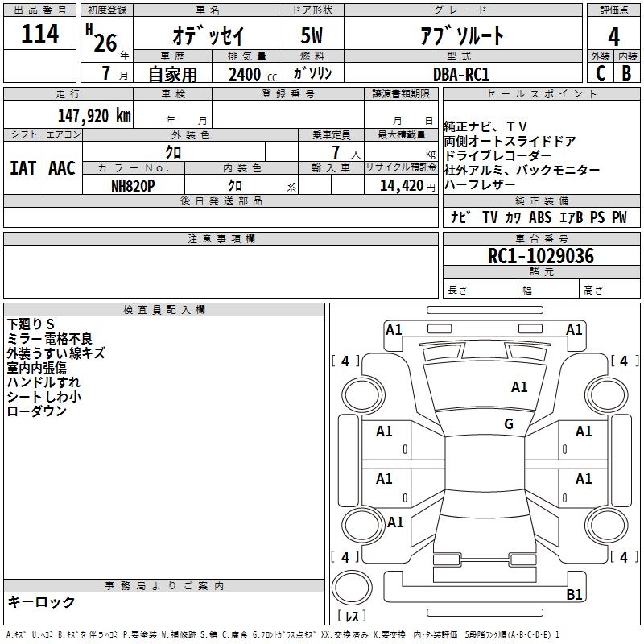The height and width of the screenshot is (644, 644).
Task: Select vehicle history 自家用
Action: point(172,74)
